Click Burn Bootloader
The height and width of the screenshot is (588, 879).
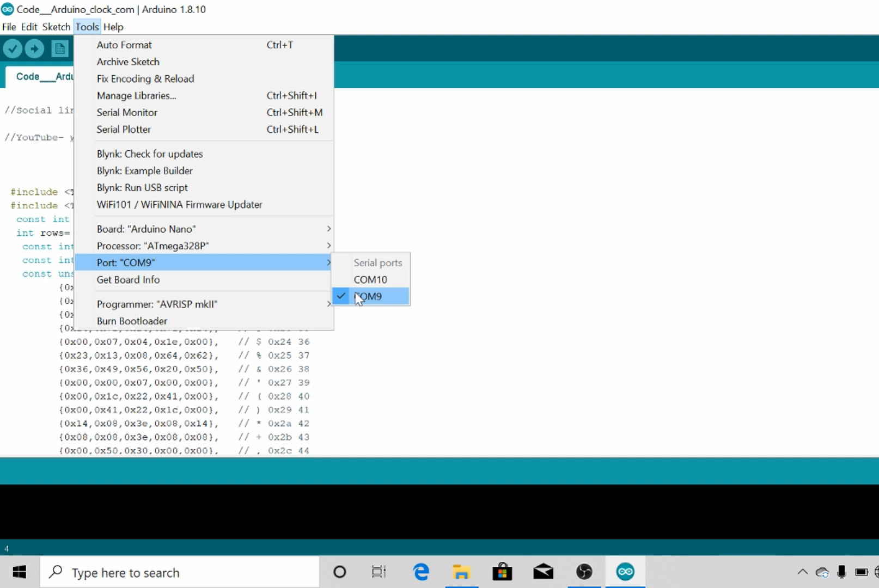pyautogui.click(x=132, y=321)
